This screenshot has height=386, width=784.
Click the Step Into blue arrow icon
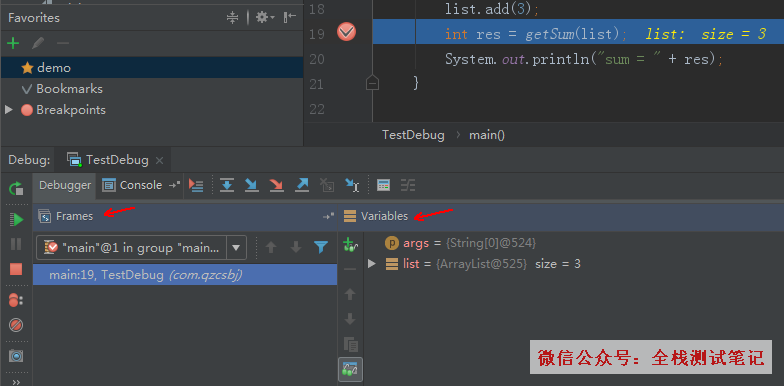[x=252, y=185]
